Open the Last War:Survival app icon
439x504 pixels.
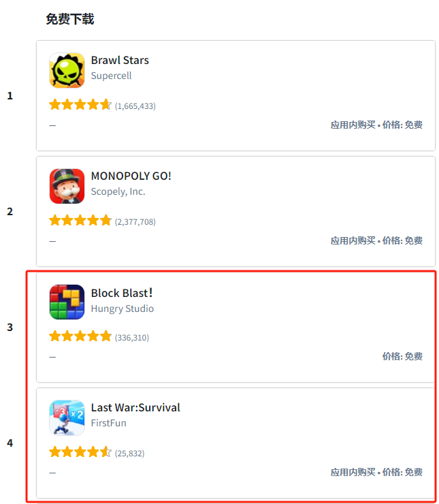[x=67, y=418]
